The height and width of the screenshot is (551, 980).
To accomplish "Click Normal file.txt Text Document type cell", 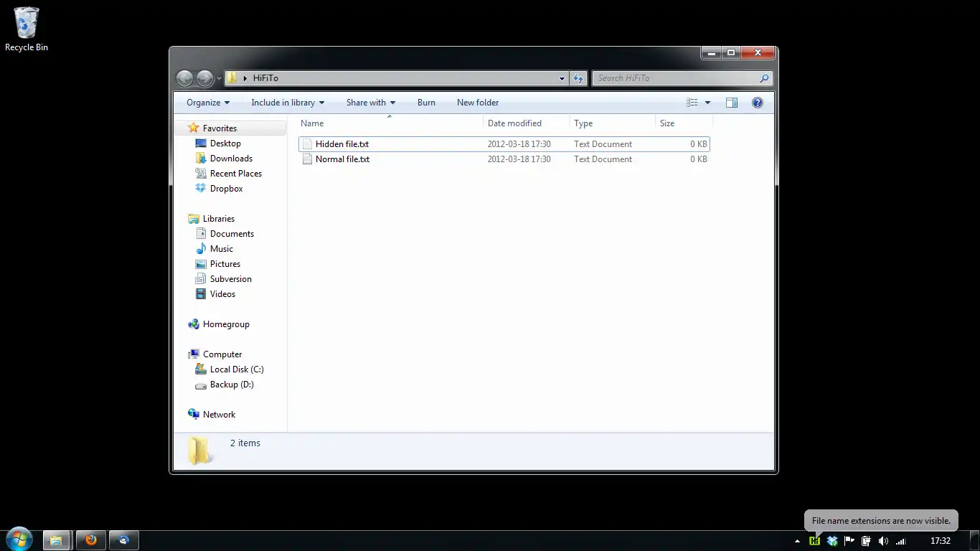I will point(603,159).
